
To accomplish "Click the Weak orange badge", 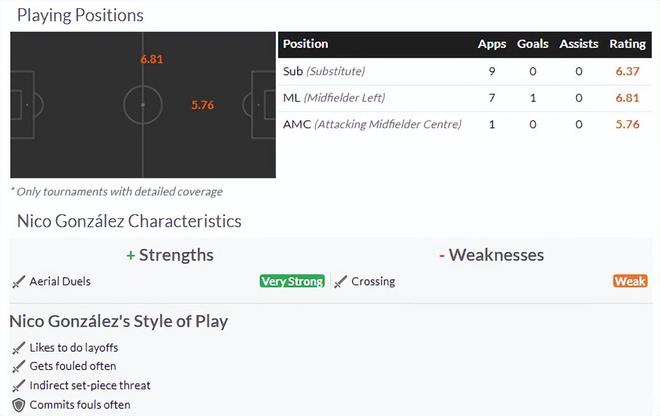I will coord(630,282).
